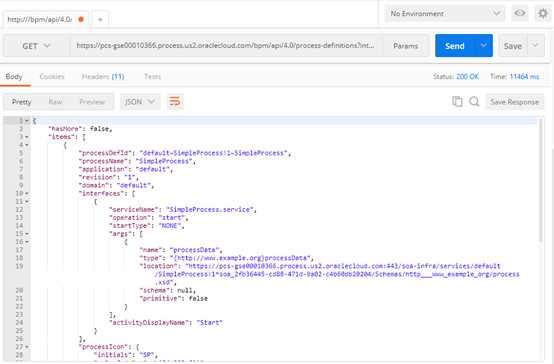Click the blue Send button
Screen dimensions: 554x364
pos(455,46)
